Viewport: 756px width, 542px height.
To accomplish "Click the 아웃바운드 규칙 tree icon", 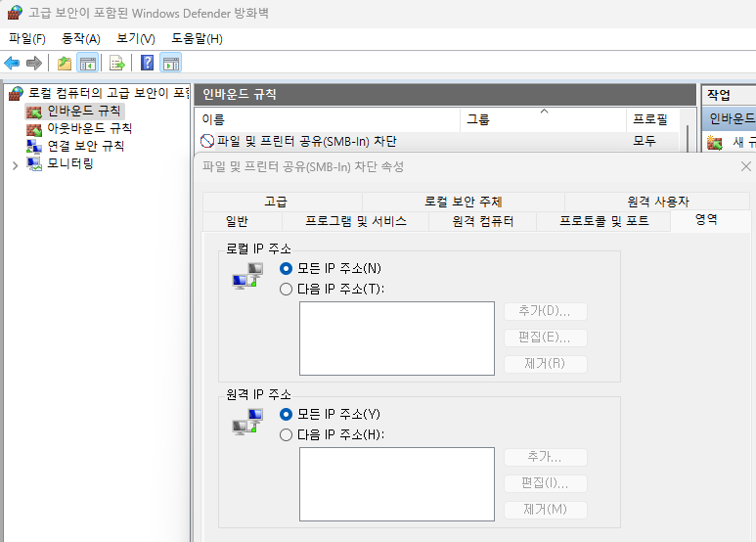I will (x=34, y=130).
